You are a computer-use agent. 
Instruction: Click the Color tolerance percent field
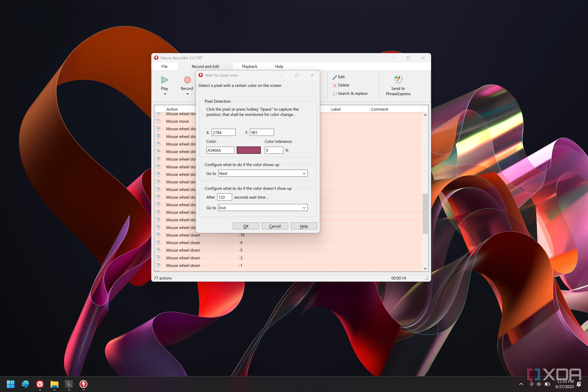tap(274, 150)
